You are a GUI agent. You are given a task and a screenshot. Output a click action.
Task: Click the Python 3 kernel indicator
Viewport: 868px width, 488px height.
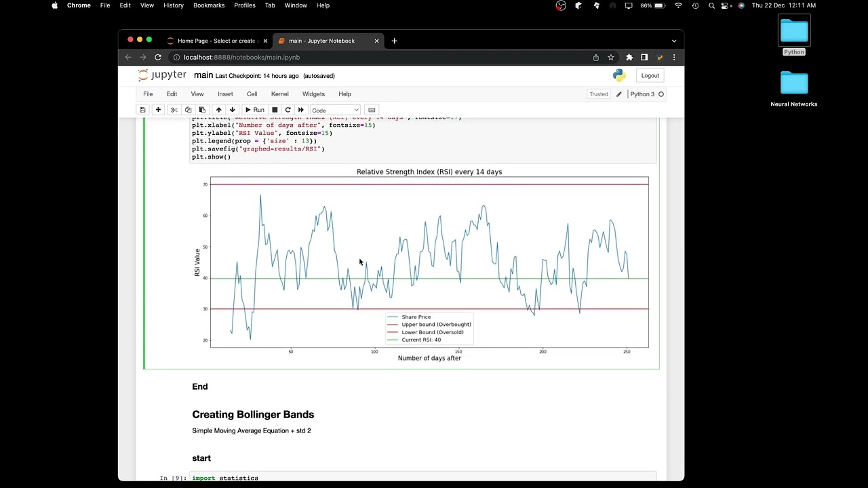coord(647,94)
